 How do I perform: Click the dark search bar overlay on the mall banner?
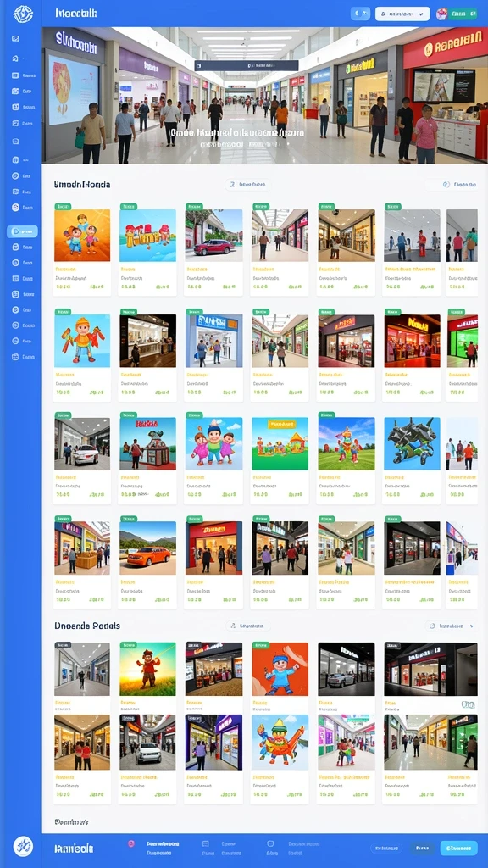[247, 65]
